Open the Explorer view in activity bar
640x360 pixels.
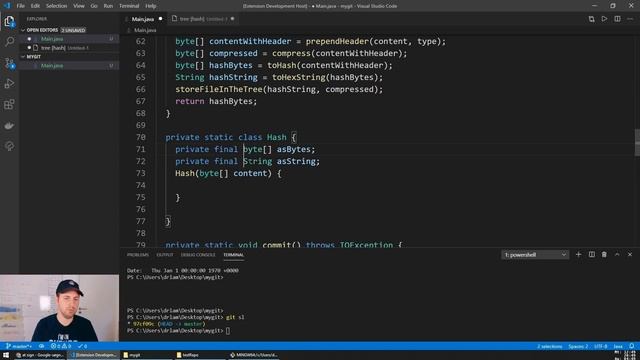(x=9, y=21)
